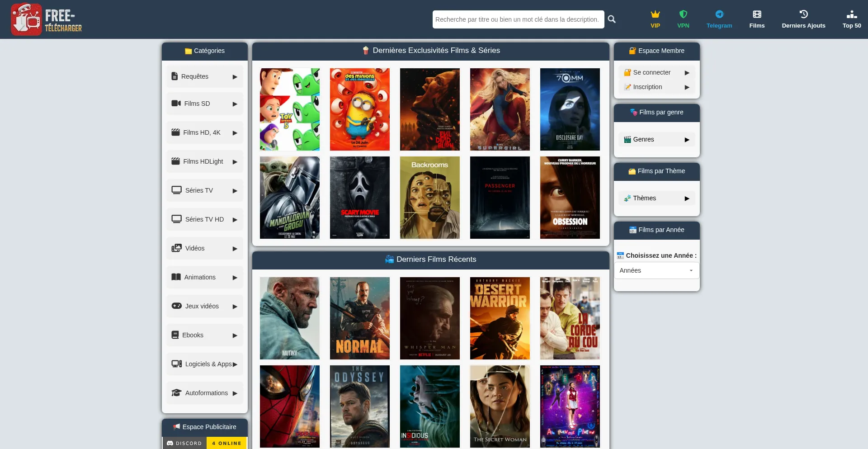Open the Minions movie poster
Image resolution: width=868 pixels, height=449 pixels.
360,109
